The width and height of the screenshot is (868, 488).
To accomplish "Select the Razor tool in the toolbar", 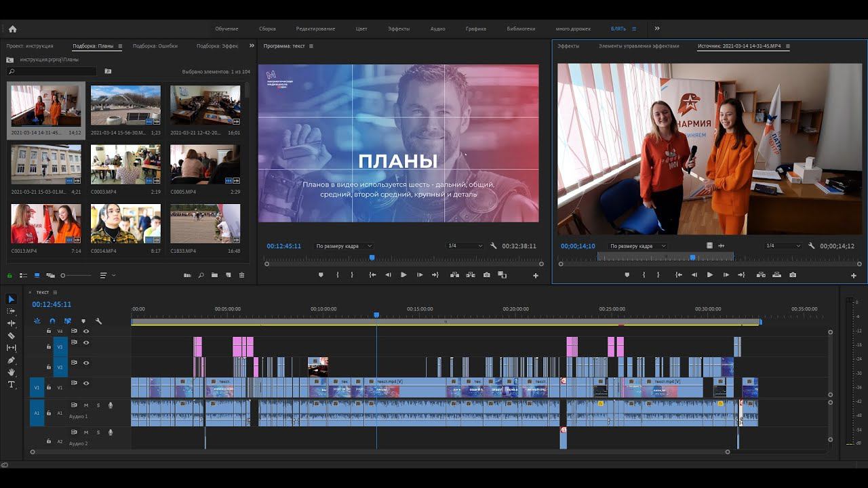I will pyautogui.click(x=11, y=335).
